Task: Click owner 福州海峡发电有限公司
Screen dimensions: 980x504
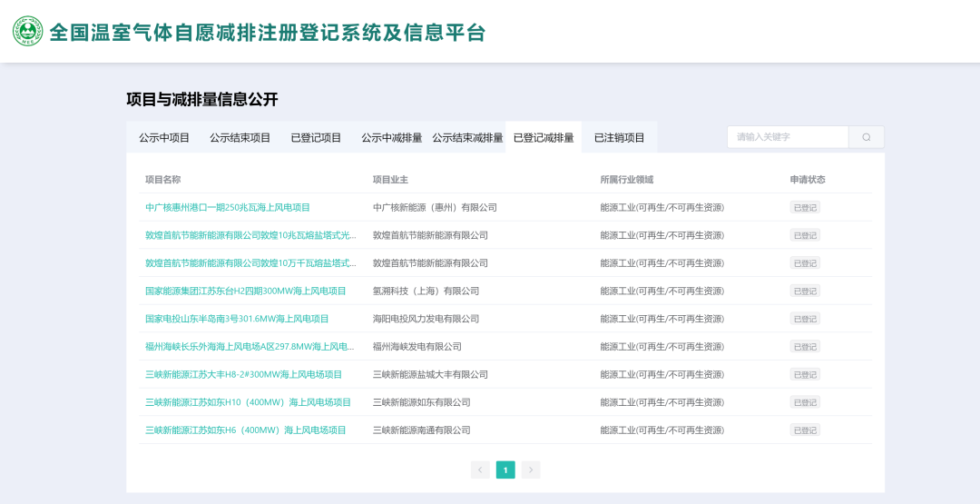Action: [417, 346]
